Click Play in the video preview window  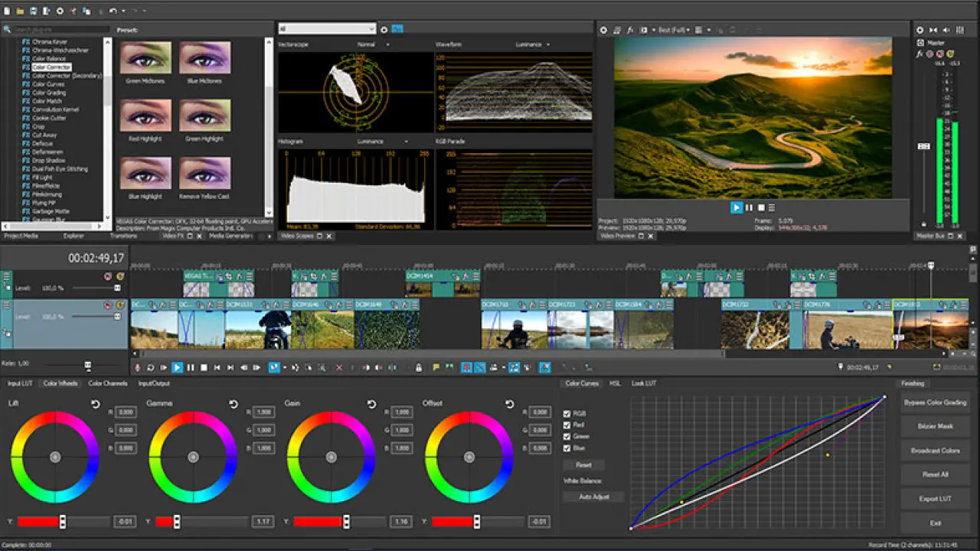coord(737,207)
